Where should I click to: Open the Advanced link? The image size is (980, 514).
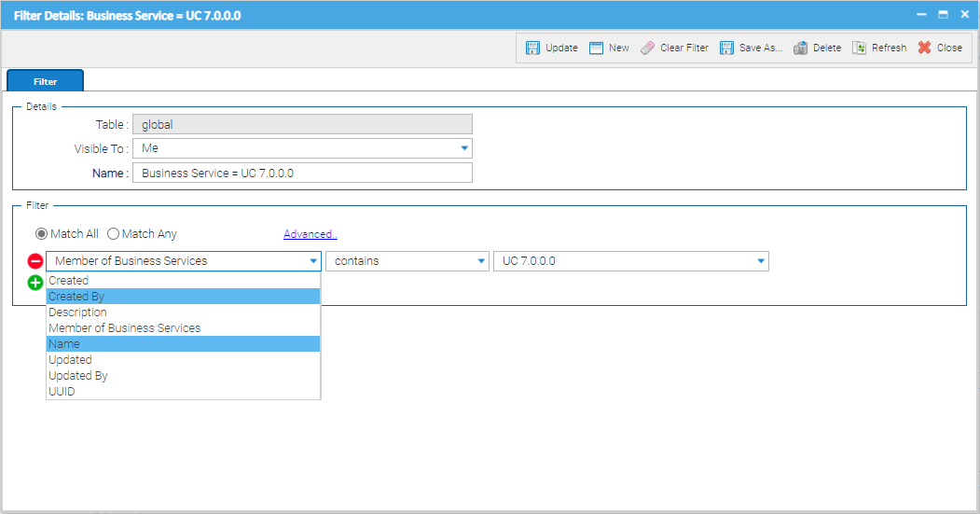310,234
